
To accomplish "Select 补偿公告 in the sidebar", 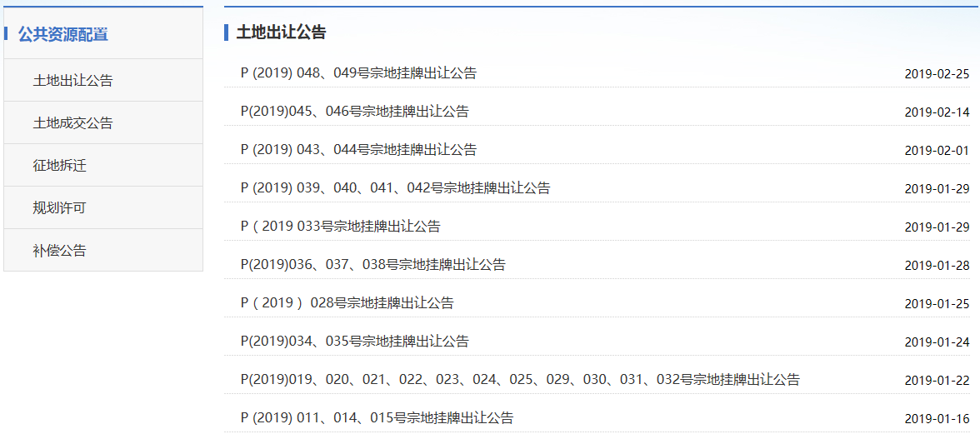I will click(59, 251).
